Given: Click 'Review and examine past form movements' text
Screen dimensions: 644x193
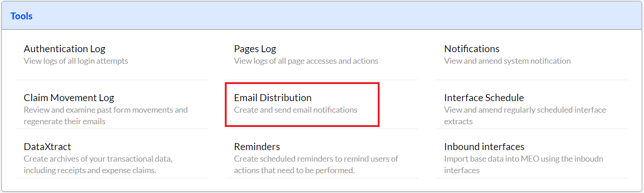Looking at the screenshot, I should [x=106, y=109].
